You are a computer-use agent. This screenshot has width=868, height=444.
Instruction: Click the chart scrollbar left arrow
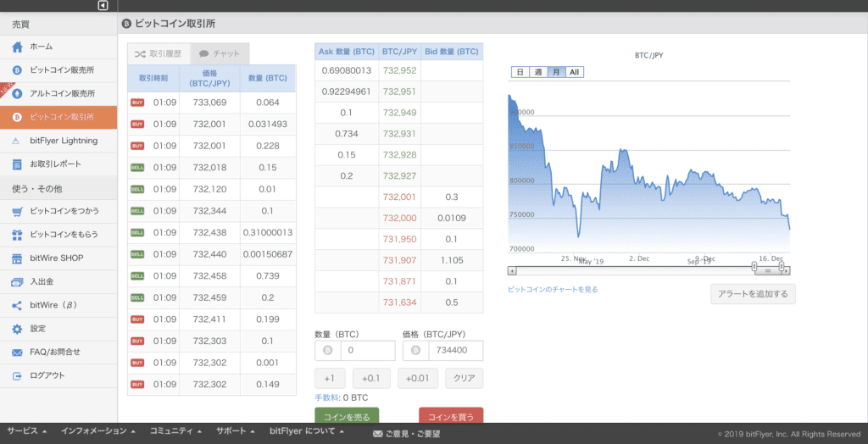click(x=511, y=270)
